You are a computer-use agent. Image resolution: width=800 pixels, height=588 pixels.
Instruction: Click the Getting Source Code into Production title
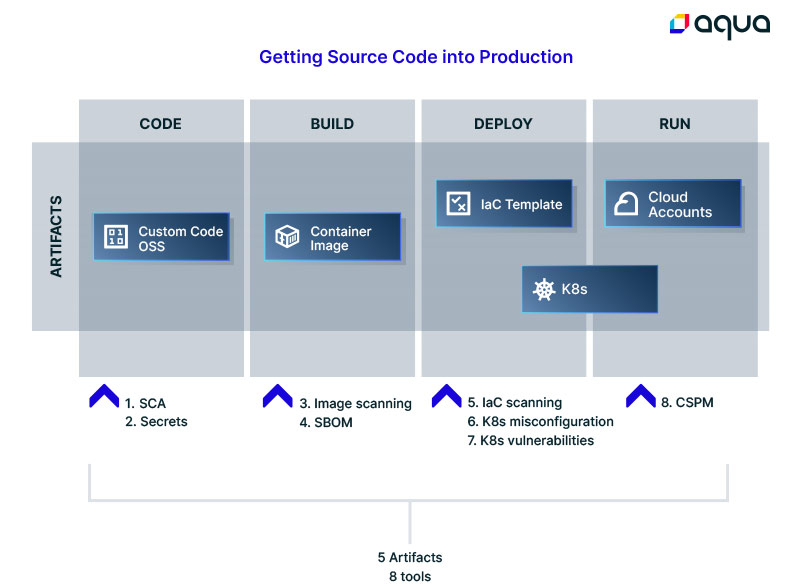[416, 57]
